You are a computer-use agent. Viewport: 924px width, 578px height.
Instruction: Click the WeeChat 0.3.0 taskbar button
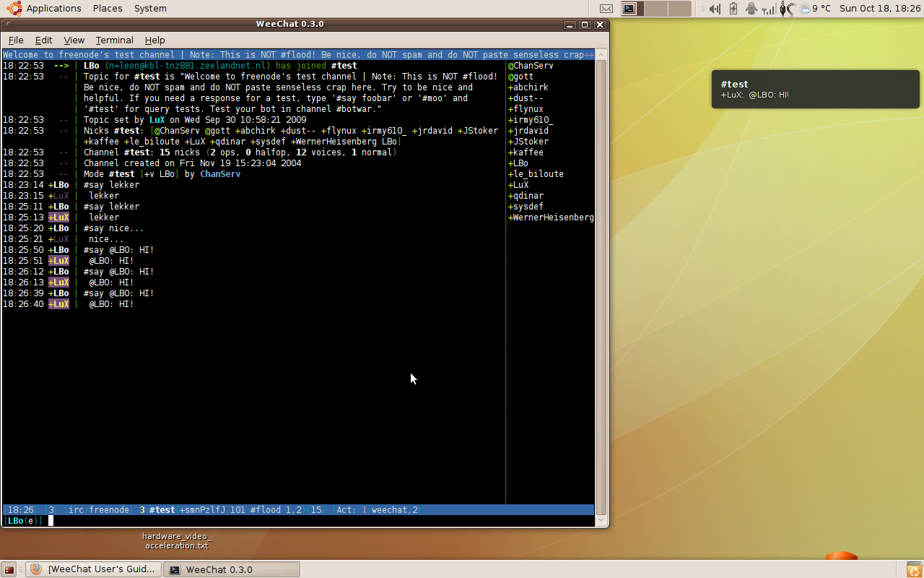pyautogui.click(x=232, y=569)
